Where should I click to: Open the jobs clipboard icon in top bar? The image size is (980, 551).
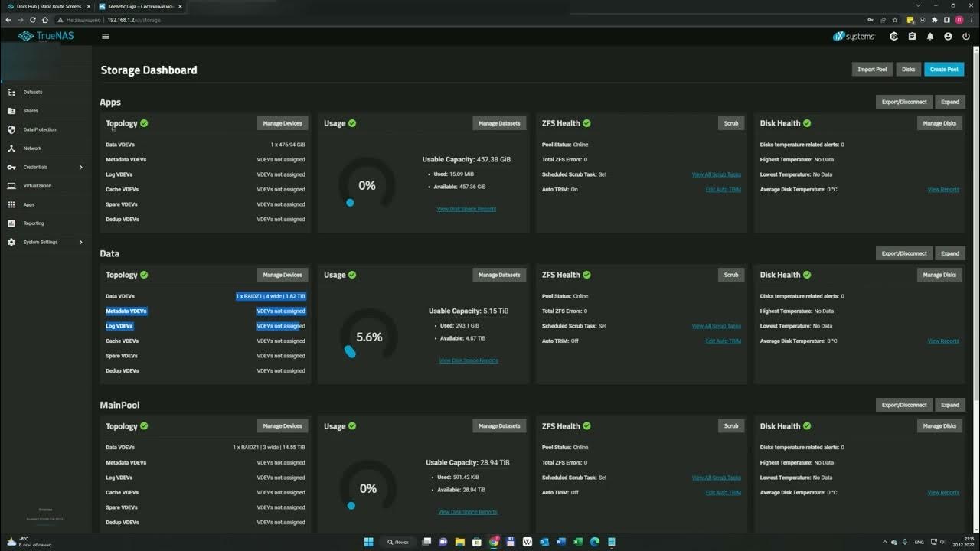[x=912, y=36]
